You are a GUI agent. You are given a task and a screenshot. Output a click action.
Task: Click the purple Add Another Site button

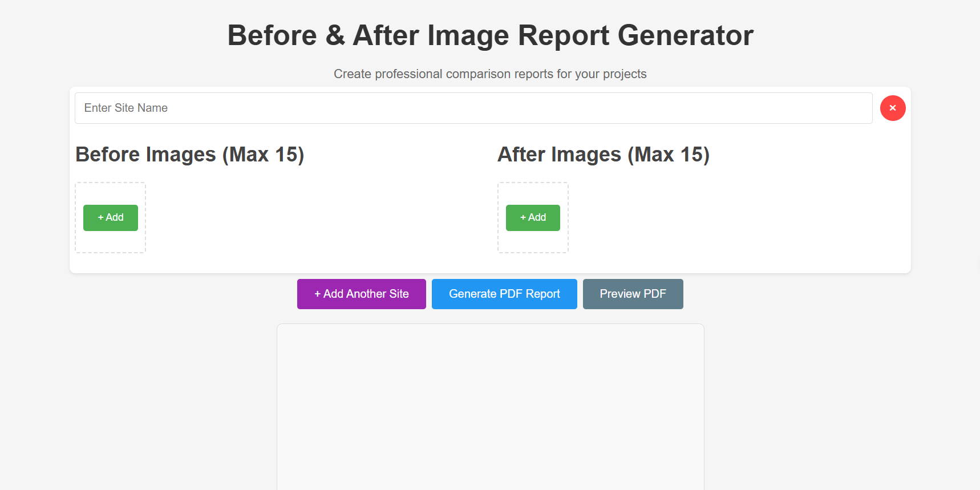tap(361, 294)
